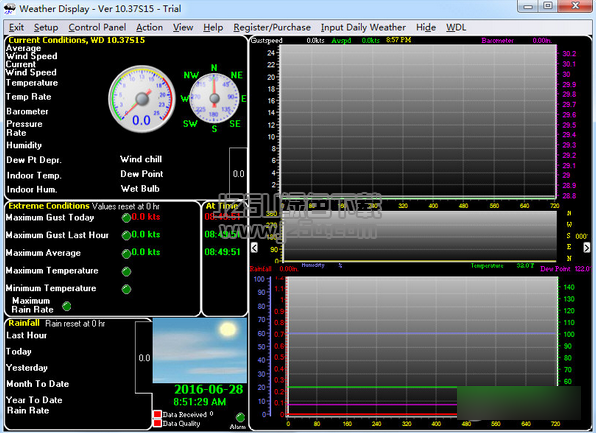Click the yellow 'Rainfall' panel heading
Screen dimensions: 596x433
24,323
